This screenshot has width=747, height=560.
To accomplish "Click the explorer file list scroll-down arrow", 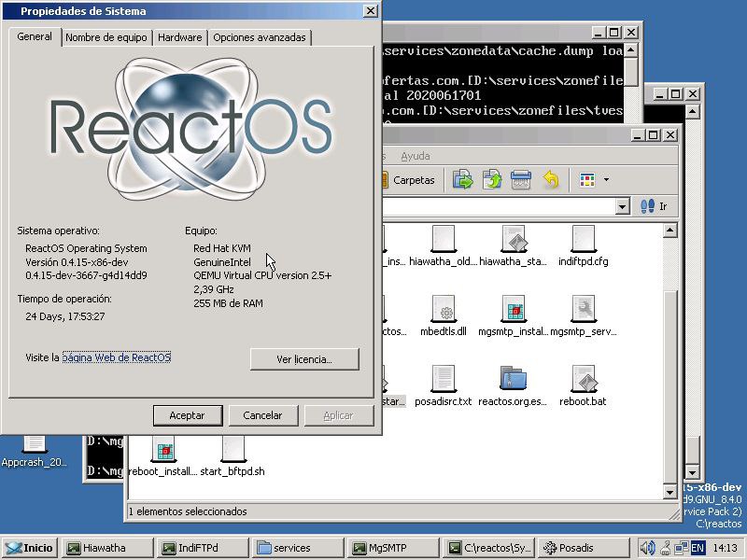I will coord(669,492).
